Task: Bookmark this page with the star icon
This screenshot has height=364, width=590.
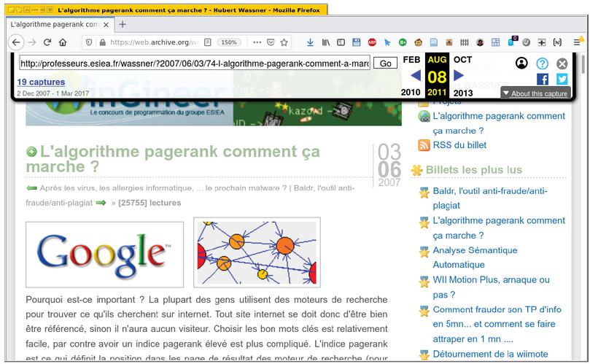Action: coord(284,42)
